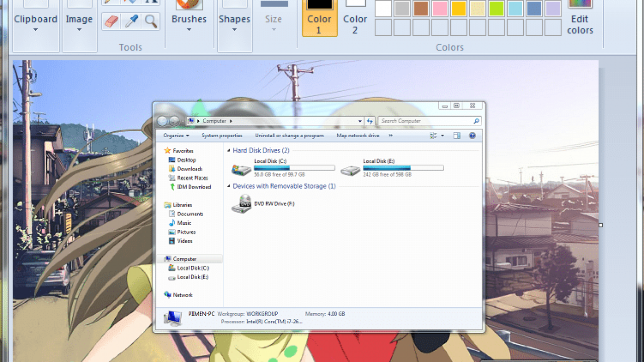Image resolution: width=644 pixels, height=362 pixels.
Task: Click Map network drive
Action: tap(358, 136)
